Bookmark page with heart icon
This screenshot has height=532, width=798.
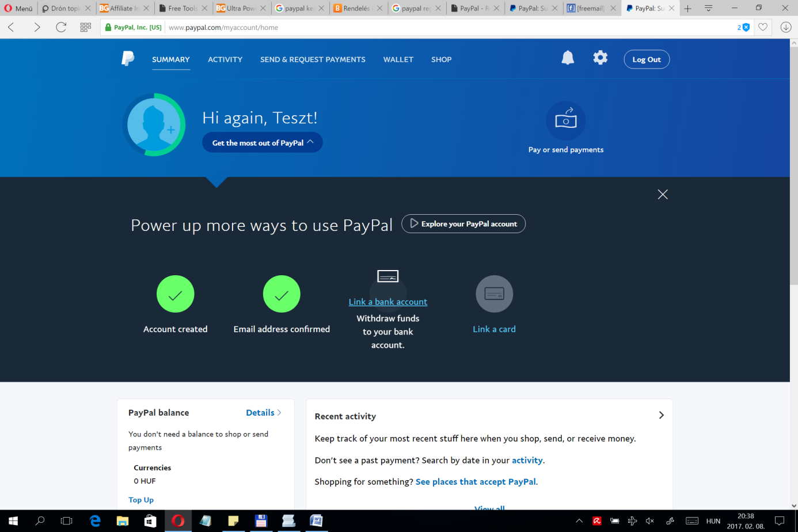pyautogui.click(x=763, y=27)
